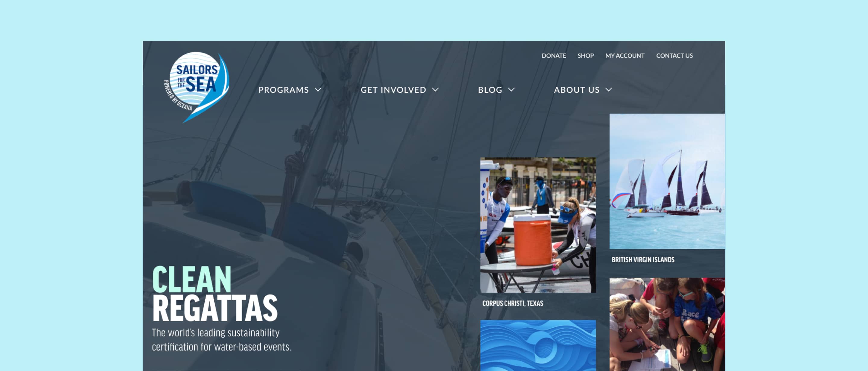
Task: Click My Account navigation item
Action: 624,55
